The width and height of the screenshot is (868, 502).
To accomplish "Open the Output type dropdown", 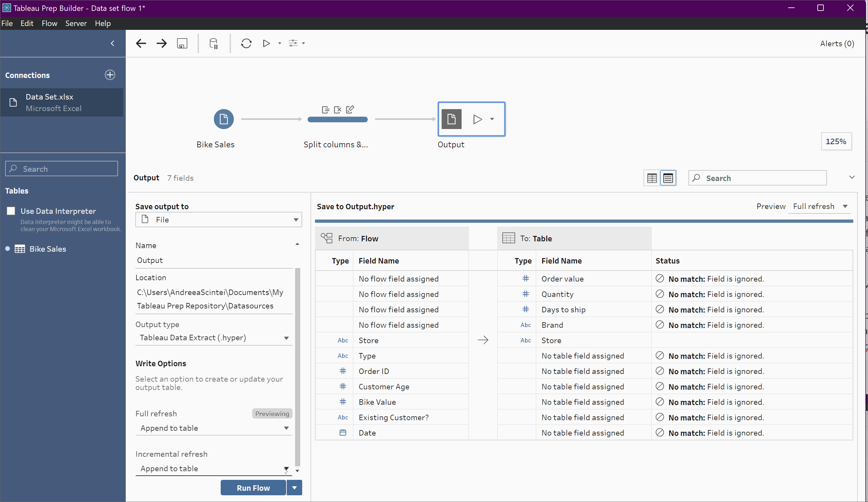I will tap(214, 338).
